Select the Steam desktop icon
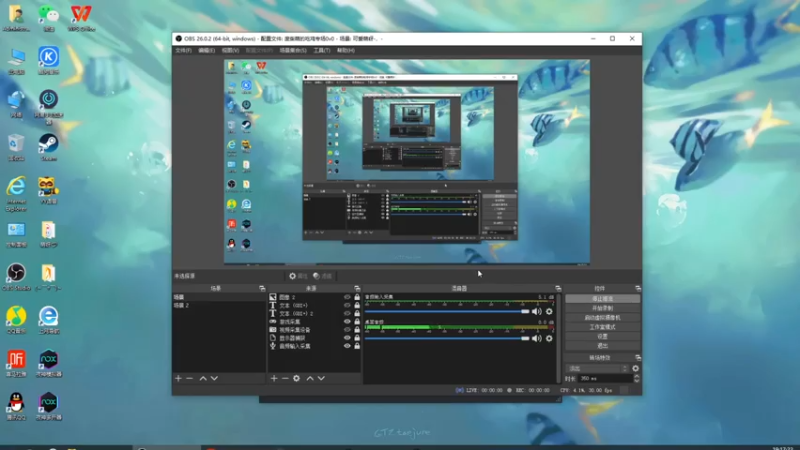 point(48,147)
